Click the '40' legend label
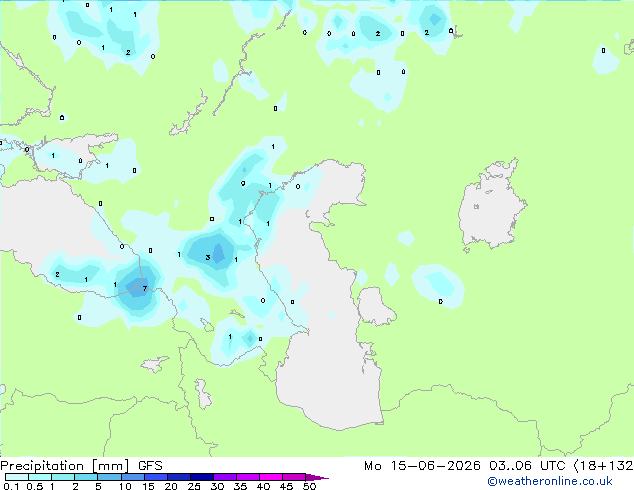 click(x=263, y=486)
